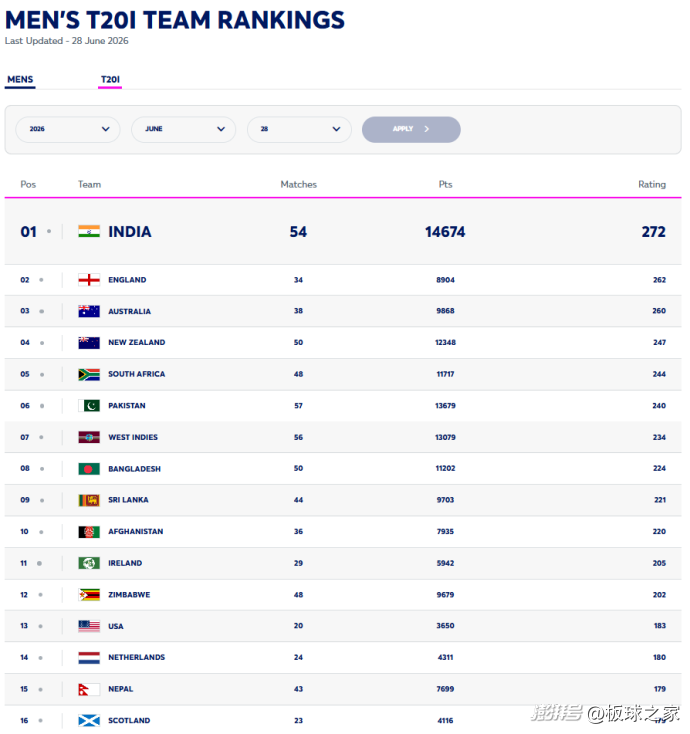Open the JUNE month dropdown
This screenshot has height=734, width=690.
click(184, 129)
